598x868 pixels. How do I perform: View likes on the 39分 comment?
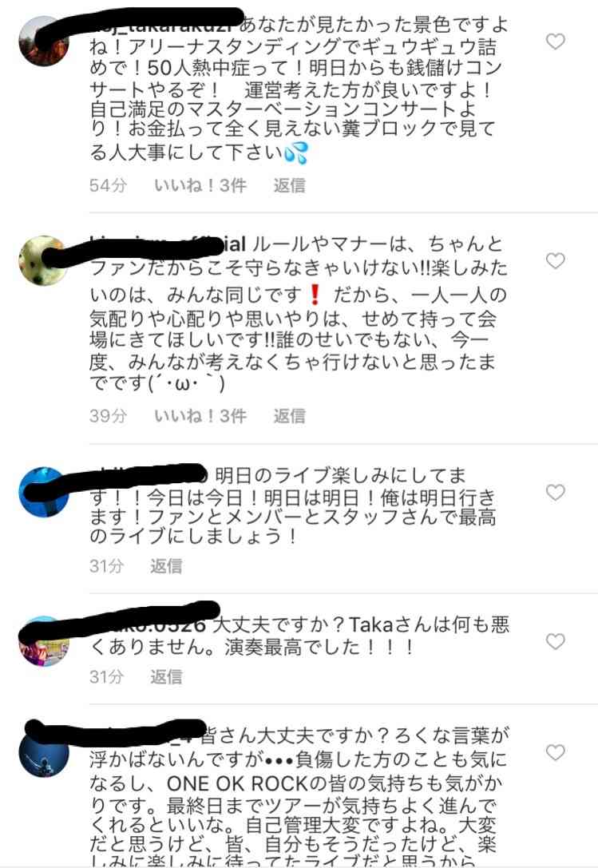pyautogui.click(x=200, y=416)
